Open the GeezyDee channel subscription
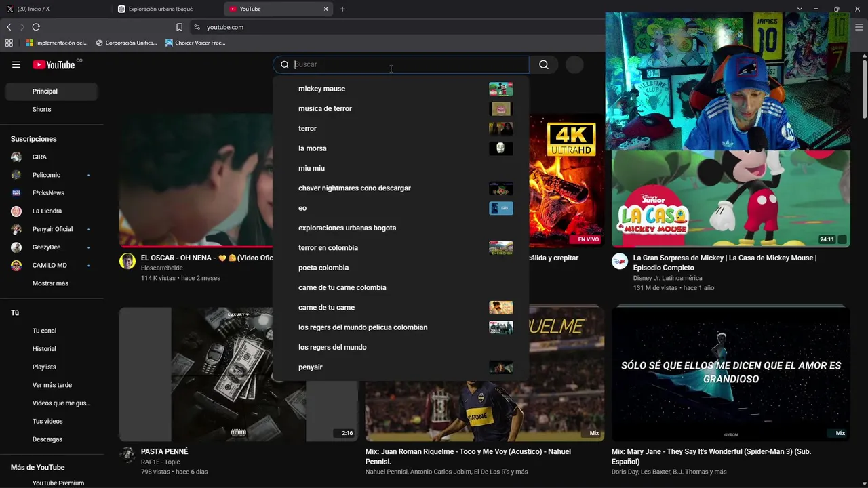This screenshot has width=868, height=488. pyautogui.click(x=52, y=247)
